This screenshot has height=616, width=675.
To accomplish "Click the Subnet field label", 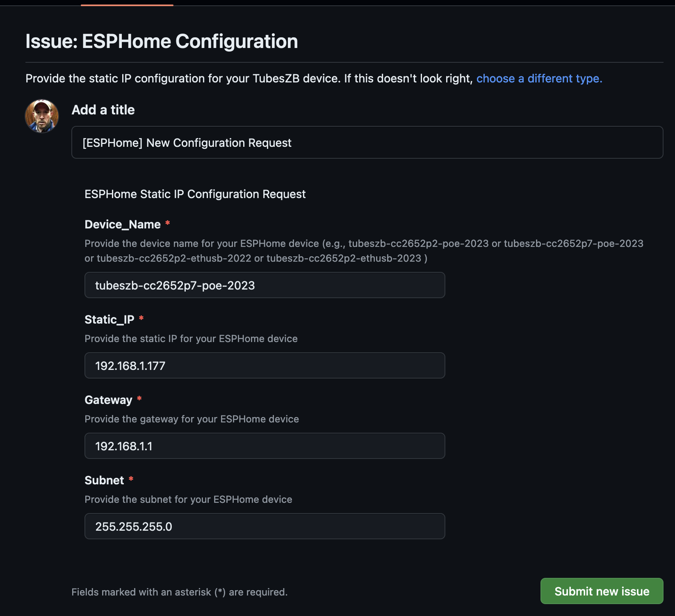I will (x=104, y=480).
